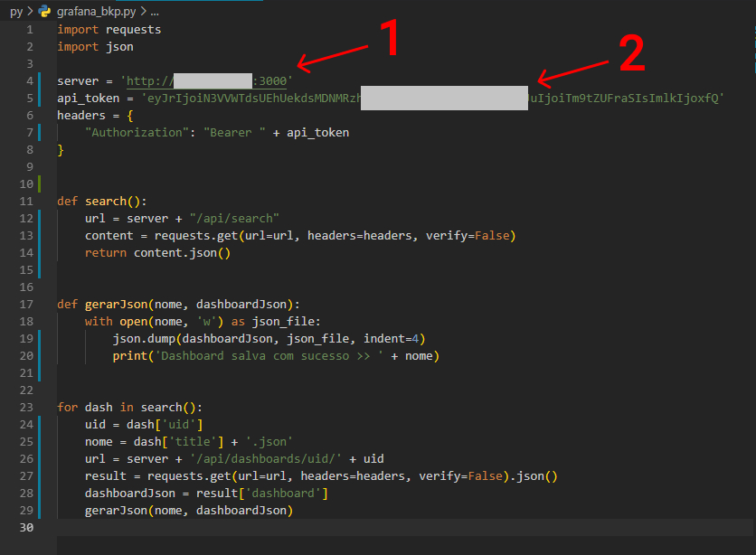Click 'requests.get' call on line 13
The image size is (756, 555).
[x=195, y=236]
